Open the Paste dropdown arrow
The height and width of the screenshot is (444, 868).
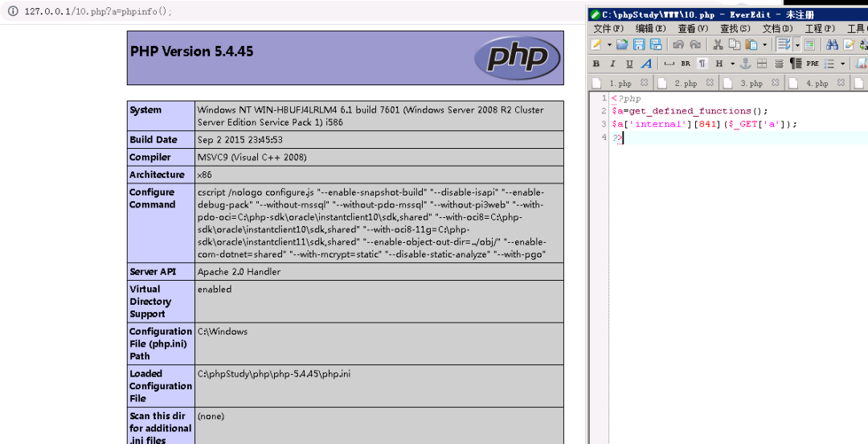(764, 45)
